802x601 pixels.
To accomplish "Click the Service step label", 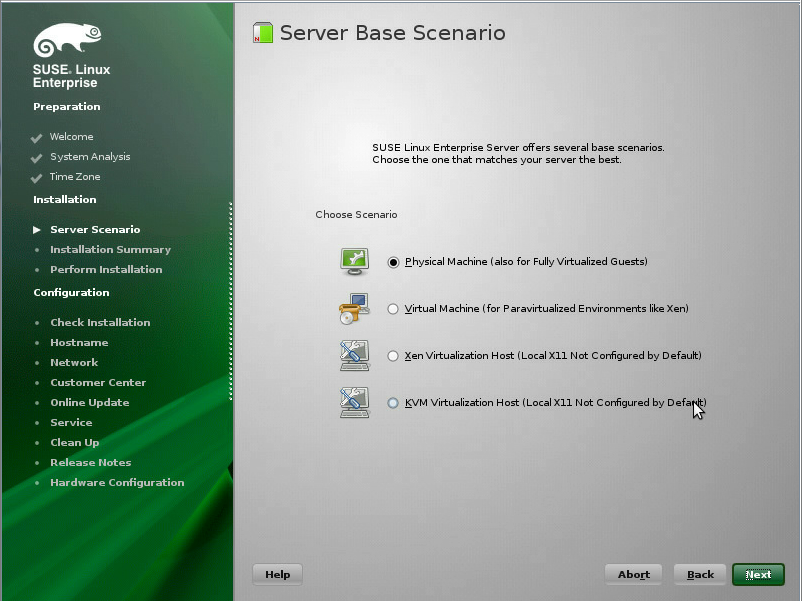I will coord(72,422).
